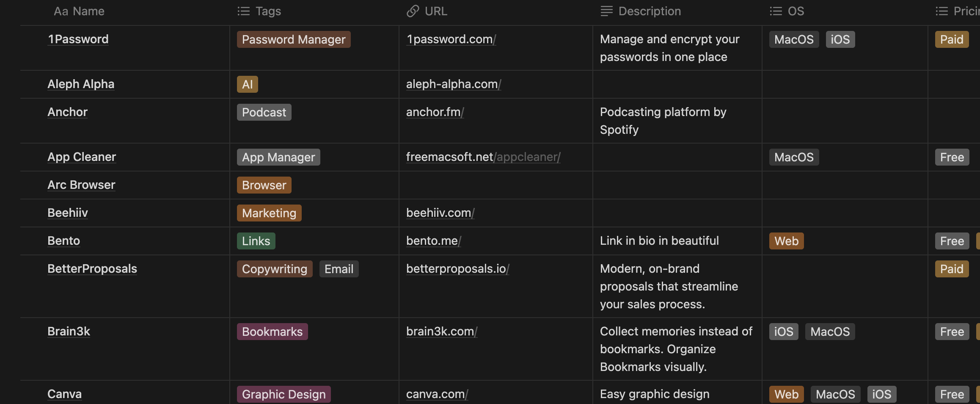Screen dimensions: 980x404
Task: Click the Marketing tag
Action: coord(269,213)
